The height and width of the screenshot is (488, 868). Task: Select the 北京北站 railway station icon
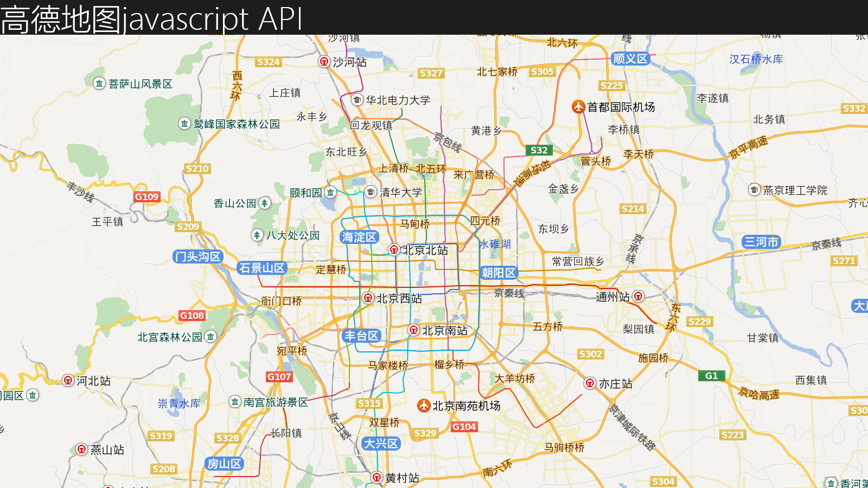[394, 249]
